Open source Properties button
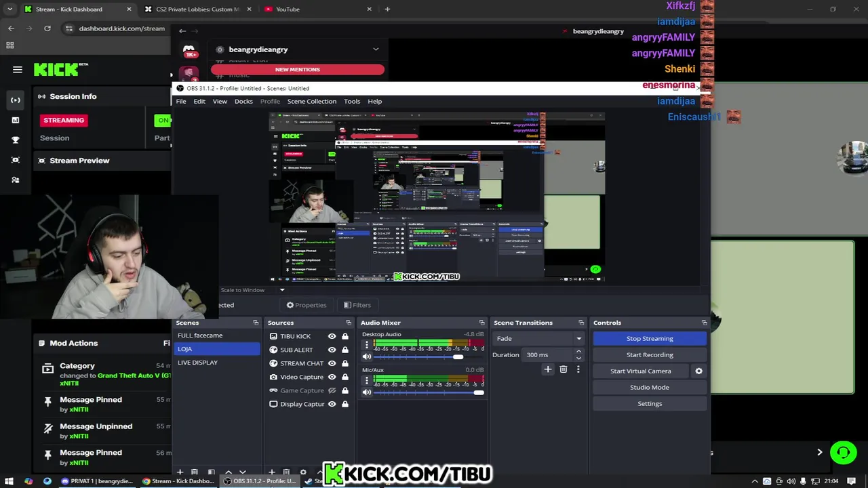 (307, 305)
